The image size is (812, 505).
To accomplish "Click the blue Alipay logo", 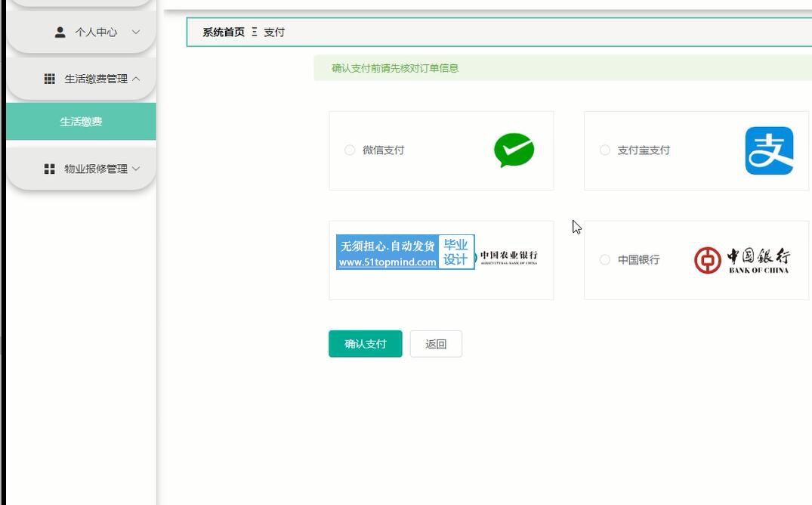I will click(769, 150).
